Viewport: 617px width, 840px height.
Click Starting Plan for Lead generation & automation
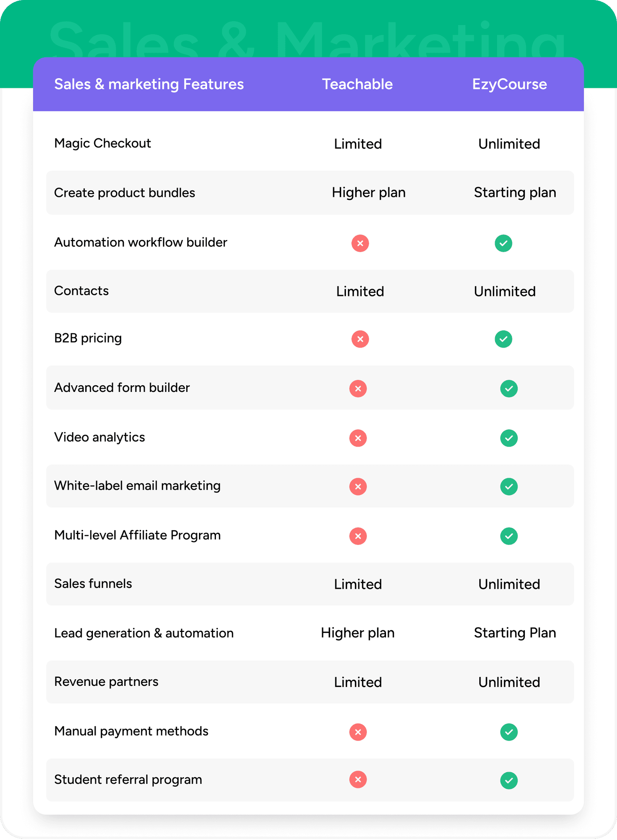click(515, 633)
